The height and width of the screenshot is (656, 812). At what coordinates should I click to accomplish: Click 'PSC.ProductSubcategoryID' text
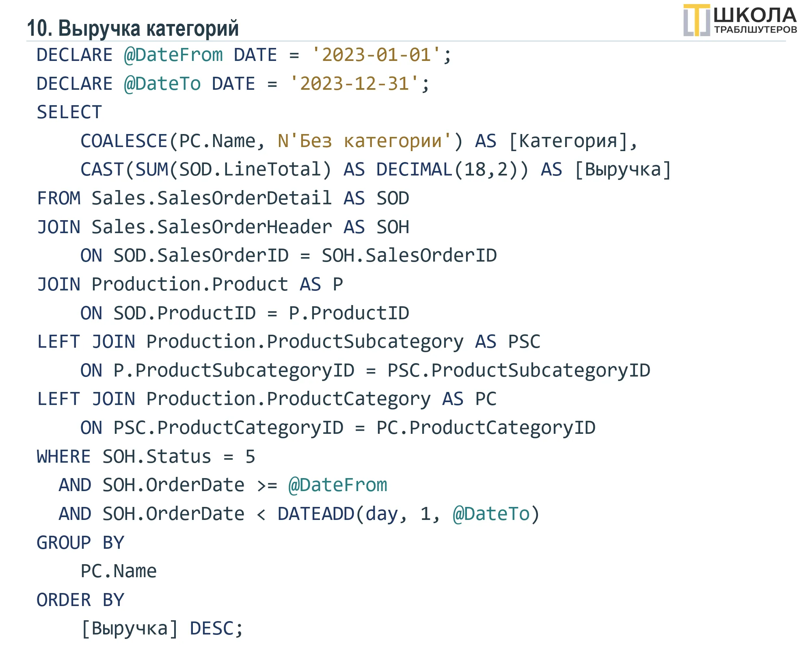pyautogui.click(x=519, y=371)
